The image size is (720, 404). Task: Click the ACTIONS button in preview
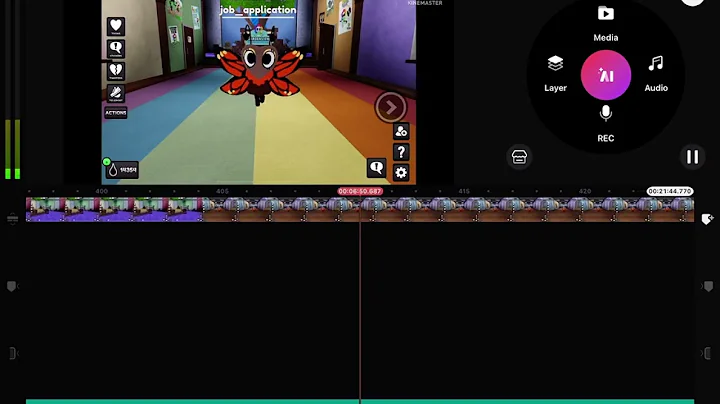click(x=116, y=112)
